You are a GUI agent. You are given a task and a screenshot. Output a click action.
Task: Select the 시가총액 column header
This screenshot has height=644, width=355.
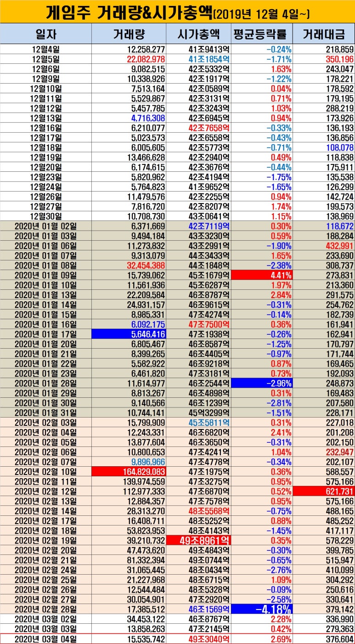coord(198,34)
